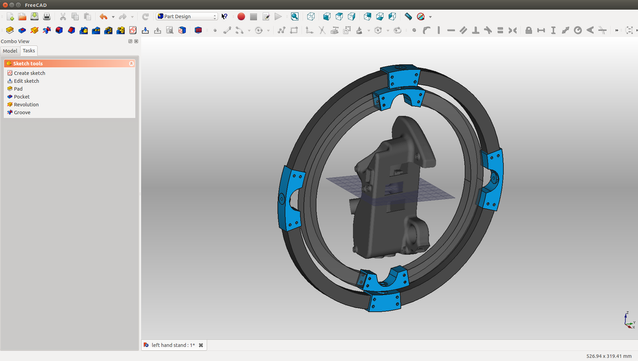Click the Revolution task link
Viewport: 638px width, 361px height.
[x=26, y=105]
